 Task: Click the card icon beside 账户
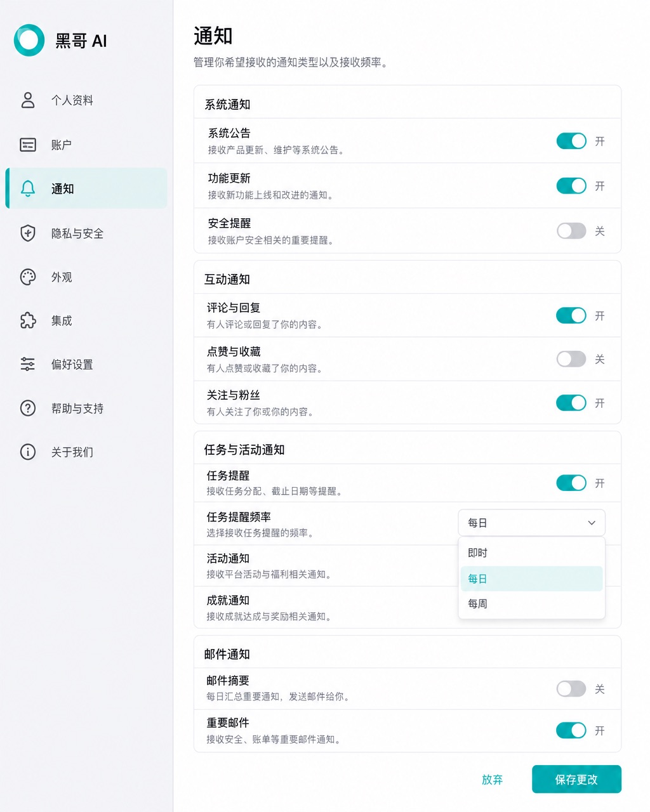click(x=28, y=145)
